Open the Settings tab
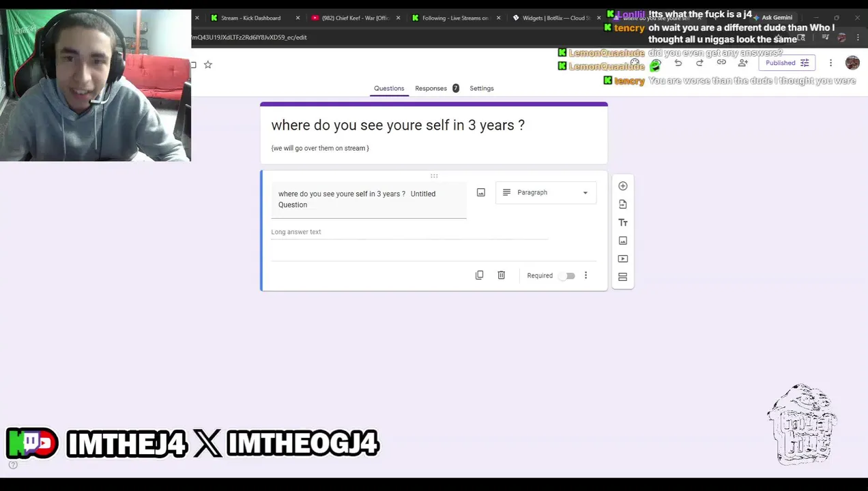868x491 pixels. (x=481, y=88)
